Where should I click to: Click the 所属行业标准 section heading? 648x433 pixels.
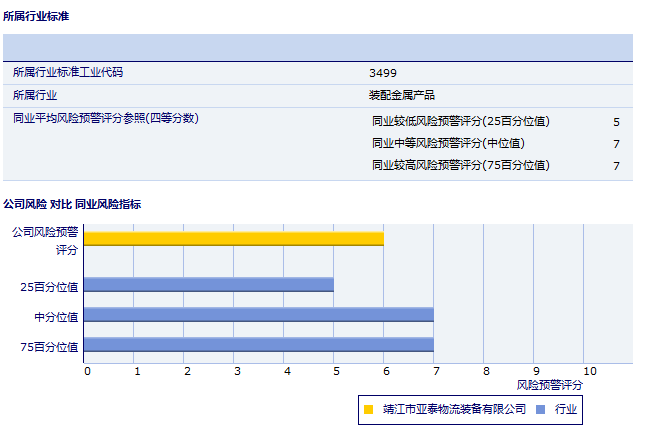click(x=37, y=17)
